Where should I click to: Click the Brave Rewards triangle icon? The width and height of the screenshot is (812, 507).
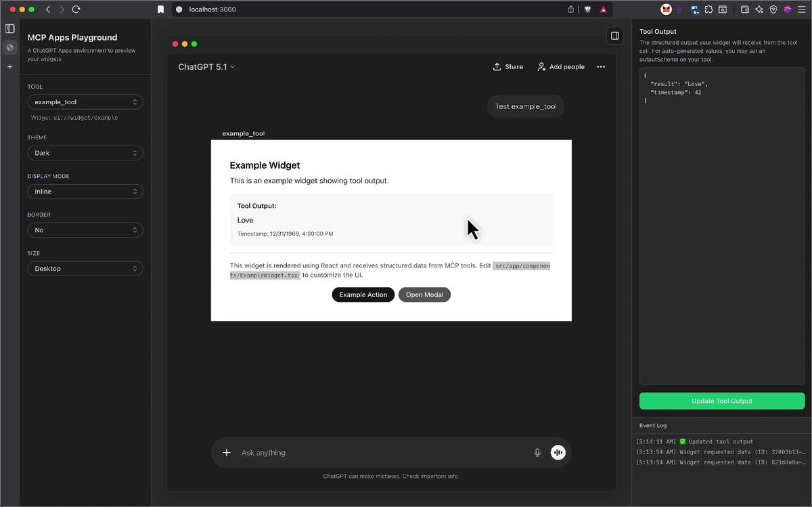(x=603, y=9)
